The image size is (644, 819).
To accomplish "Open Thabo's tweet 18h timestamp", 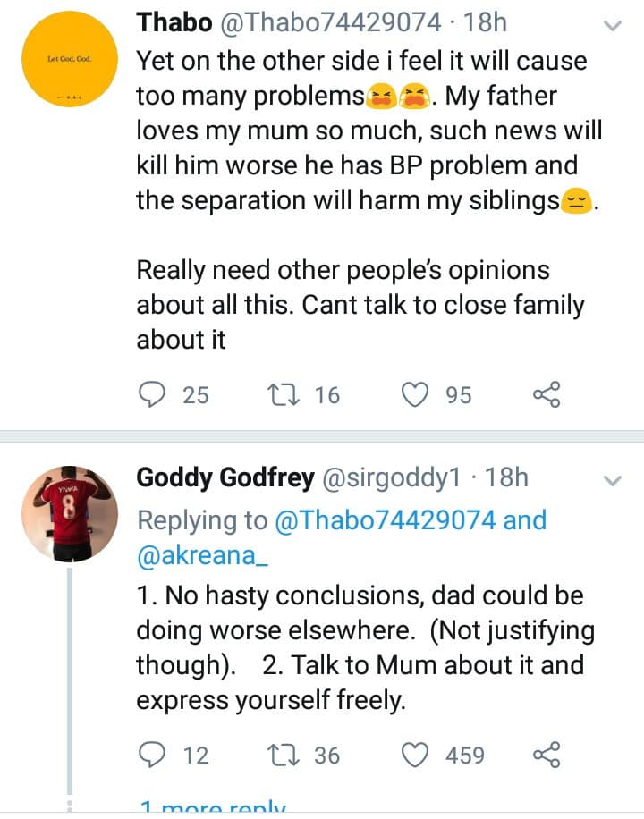I will 486,21.
